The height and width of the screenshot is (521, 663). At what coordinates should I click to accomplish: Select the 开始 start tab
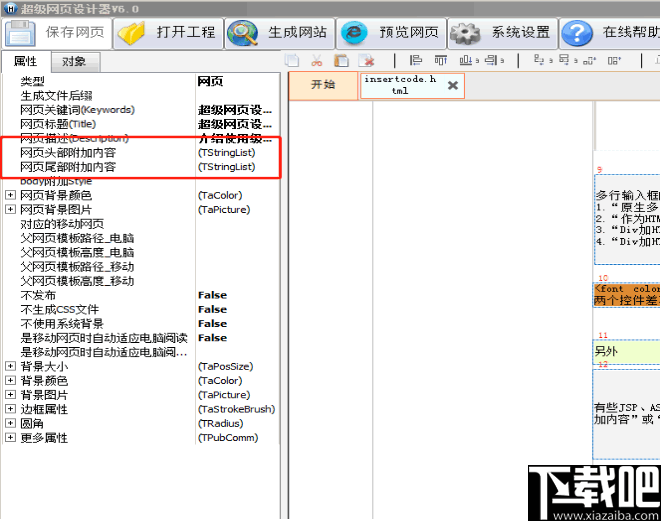[323, 85]
